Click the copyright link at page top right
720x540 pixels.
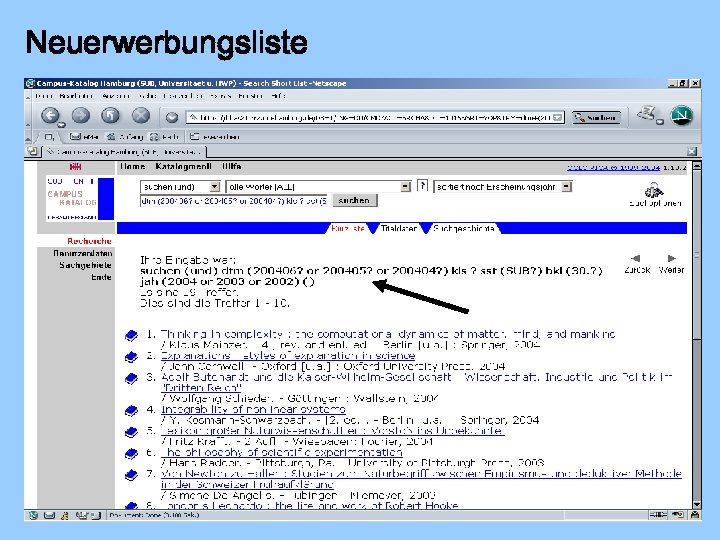point(613,168)
